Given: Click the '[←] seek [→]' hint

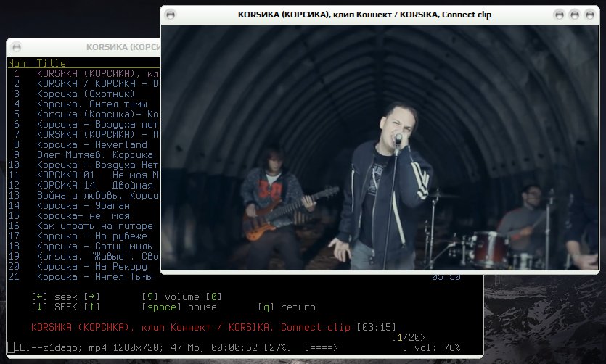Looking at the screenshot, I should (66, 297).
